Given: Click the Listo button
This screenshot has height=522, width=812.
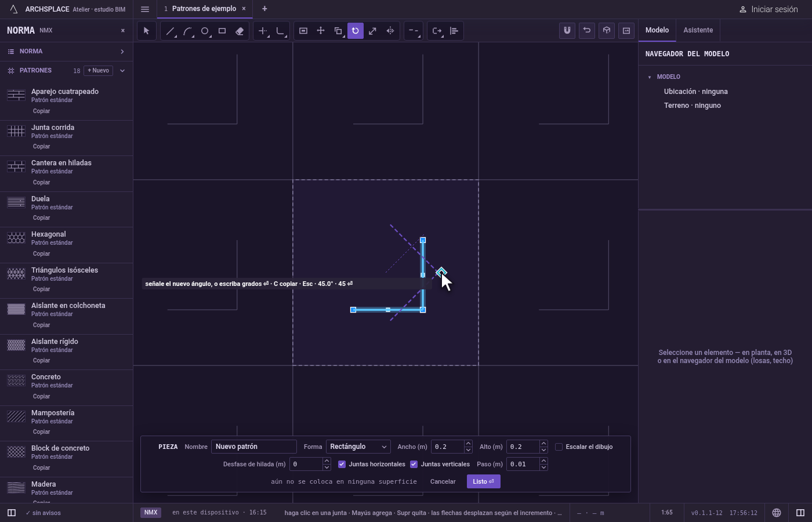Looking at the screenshot, I should [x=483, y=481].
